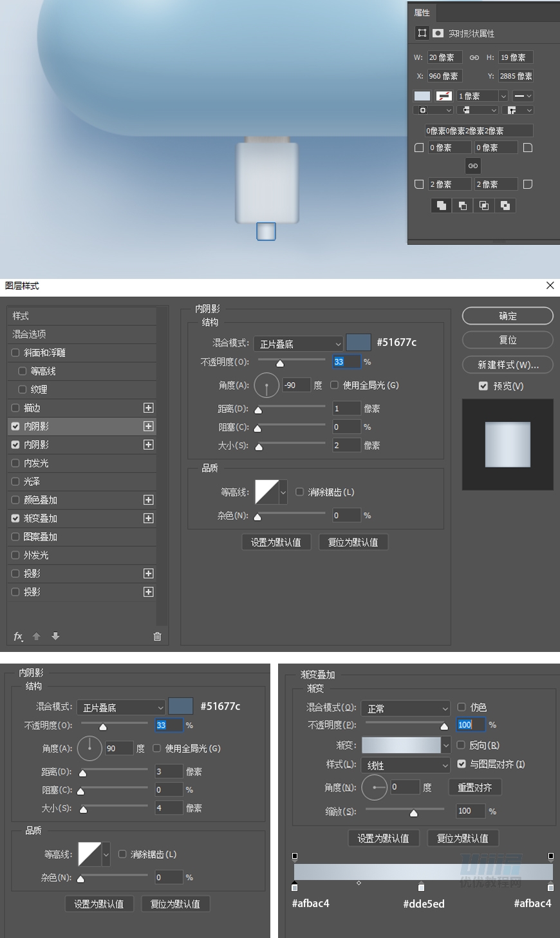Viewport: 560px width, 938px height.
Task: Enable the 等高线 checkbox under bevel
Action: pos(22,371)
